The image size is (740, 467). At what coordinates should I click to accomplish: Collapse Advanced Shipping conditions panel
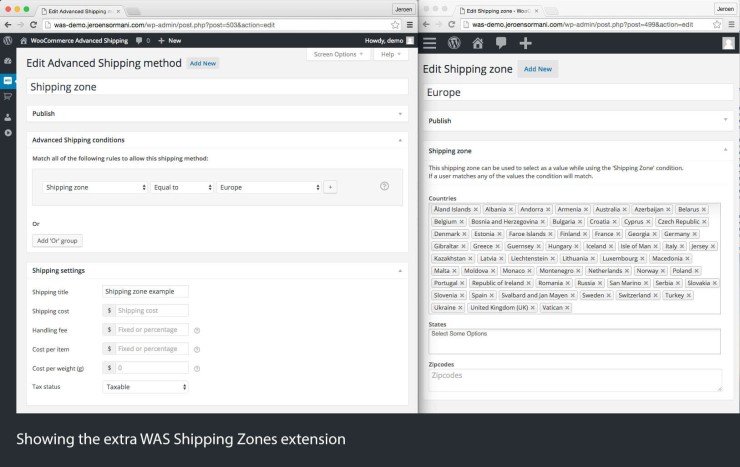(x=400, y=140)
